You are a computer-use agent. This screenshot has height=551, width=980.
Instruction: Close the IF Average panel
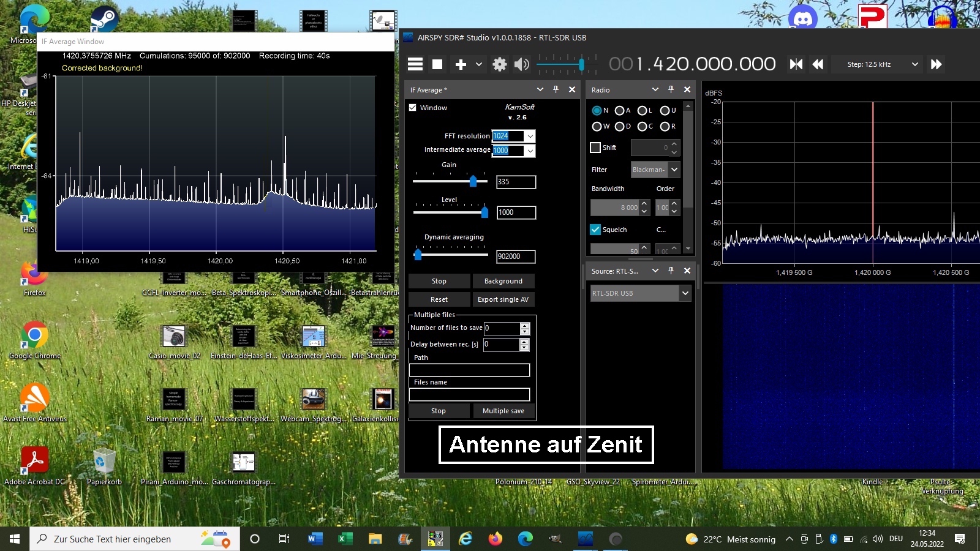(572, 89)
